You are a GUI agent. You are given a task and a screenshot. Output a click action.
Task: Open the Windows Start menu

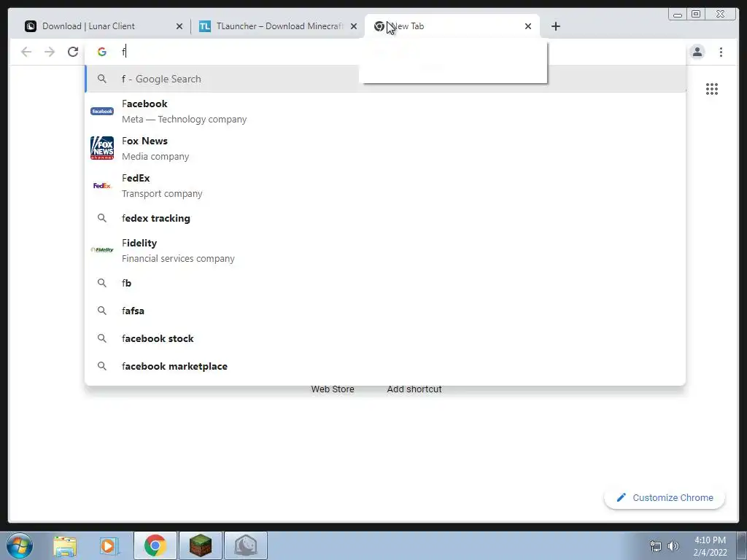[x=20, y=545]
